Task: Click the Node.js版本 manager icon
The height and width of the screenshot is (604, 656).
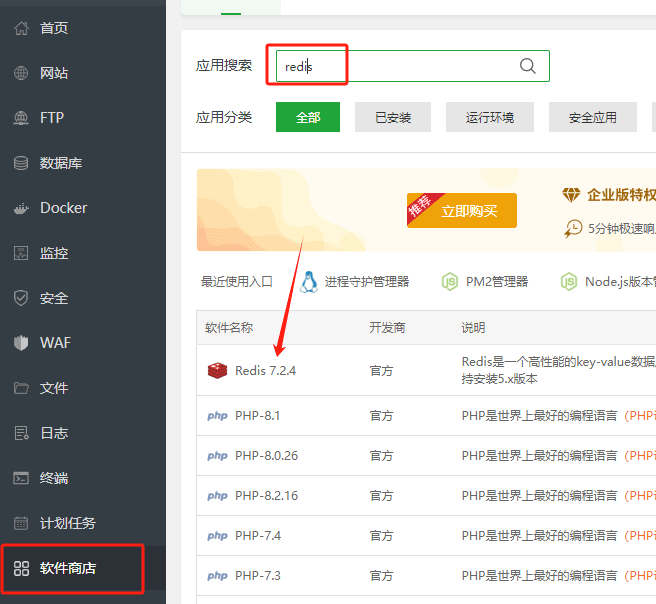Action: point(569,282)
